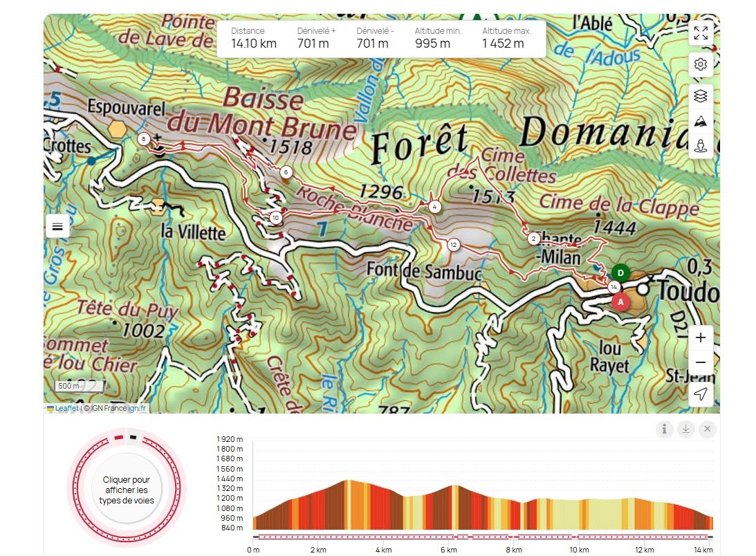This screenshot has height=556, width=756.
Task: Select kilometer marker 4 on route
Action: 434,206
